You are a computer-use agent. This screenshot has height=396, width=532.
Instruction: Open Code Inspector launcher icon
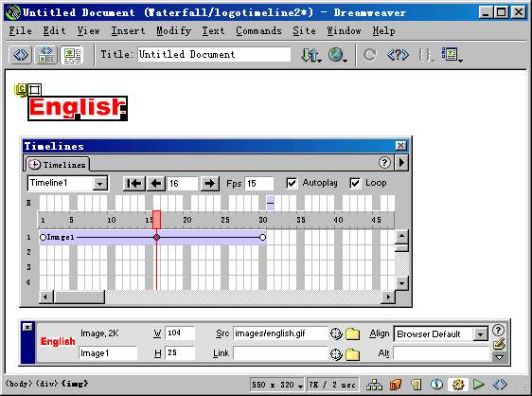500,385
